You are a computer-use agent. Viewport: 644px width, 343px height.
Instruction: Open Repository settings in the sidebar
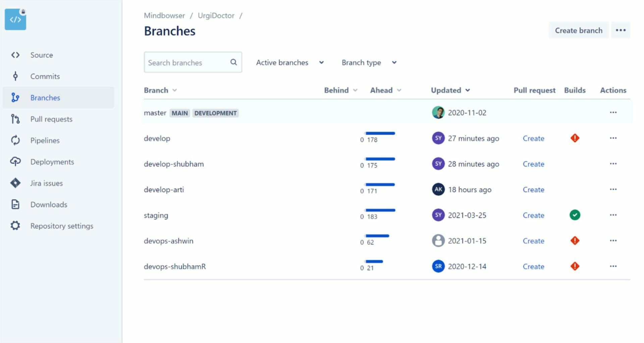click(58, 226)
